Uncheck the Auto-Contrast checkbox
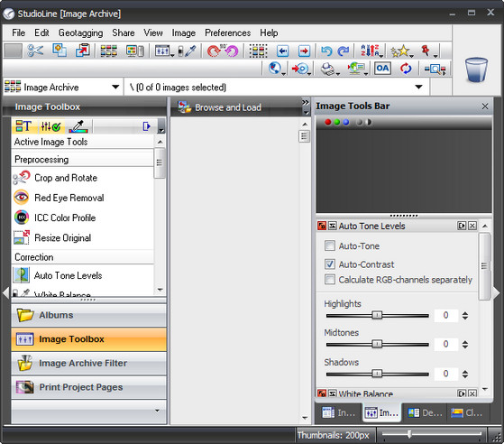The image size is (504, 444). point(329,264)
